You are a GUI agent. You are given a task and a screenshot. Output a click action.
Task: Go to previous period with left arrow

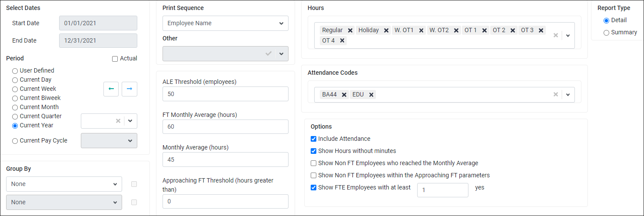(x=111, y=89)
